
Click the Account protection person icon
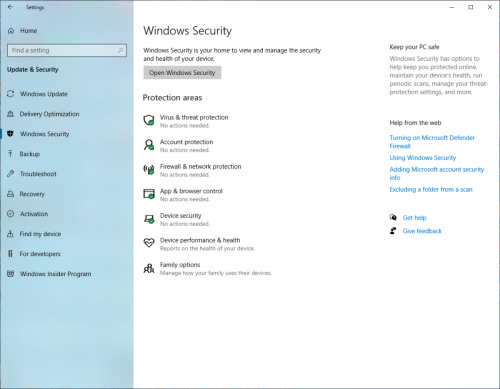tap(149, 145)
